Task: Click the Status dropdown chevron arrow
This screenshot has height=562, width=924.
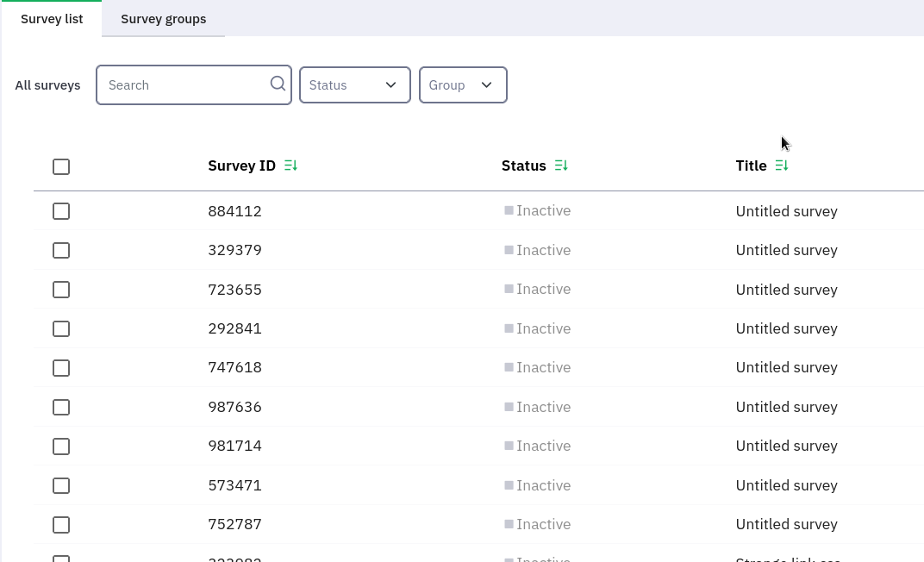Action: (x=390, y=84)
